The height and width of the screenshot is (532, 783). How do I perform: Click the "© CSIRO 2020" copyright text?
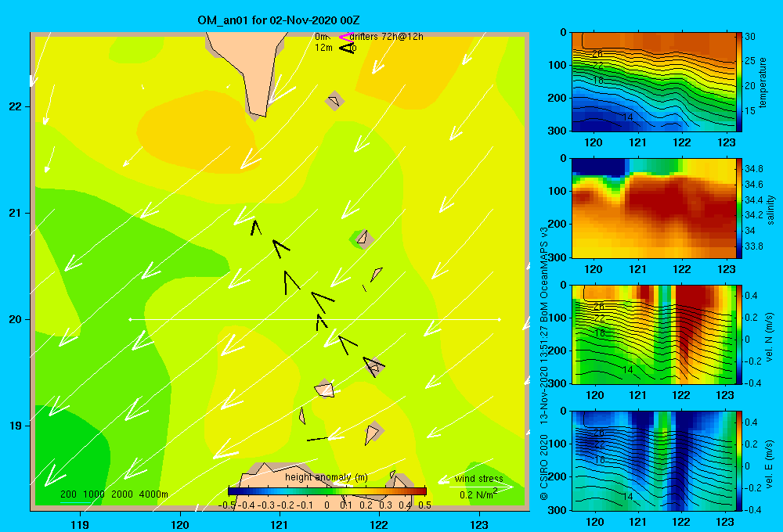(x=544, y=466)
